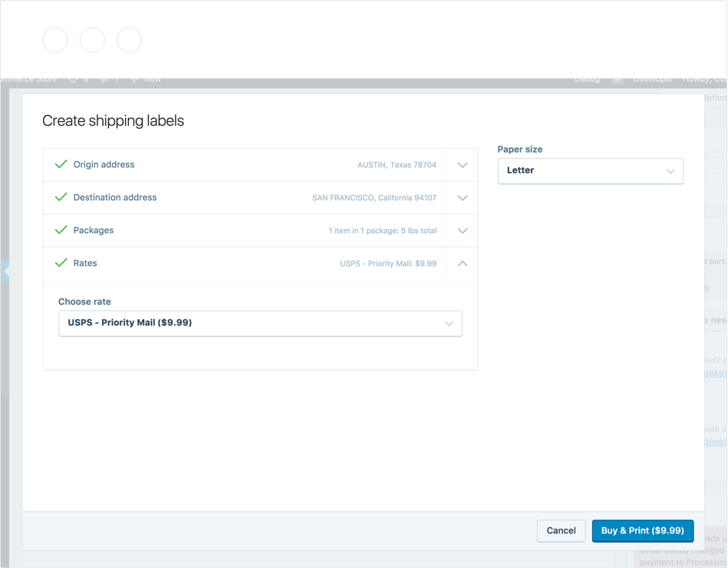This screenshot has height=568, width=728.
Task: Click the 'Choose rate' label
Action: coord(84,302)
